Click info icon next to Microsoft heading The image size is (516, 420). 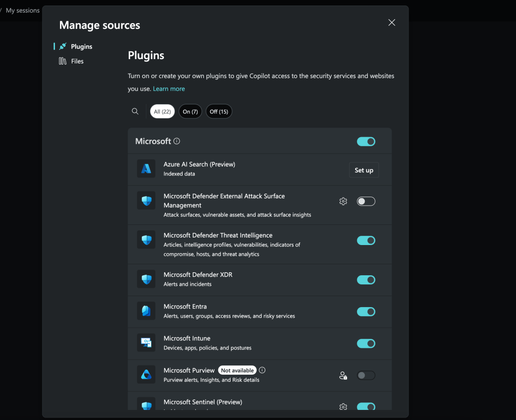[x=177, y=141]
